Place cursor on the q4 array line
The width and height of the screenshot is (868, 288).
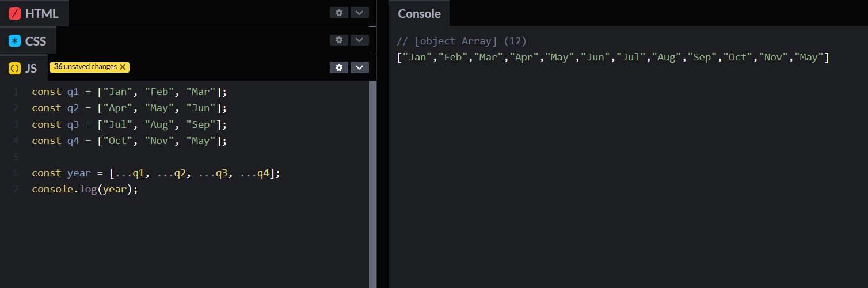coord(130,141)
